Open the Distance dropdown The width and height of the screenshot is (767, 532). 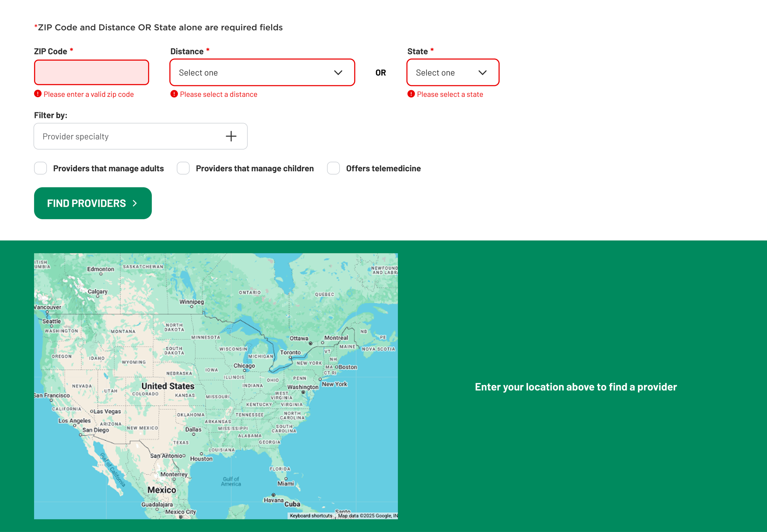[262, 72]
